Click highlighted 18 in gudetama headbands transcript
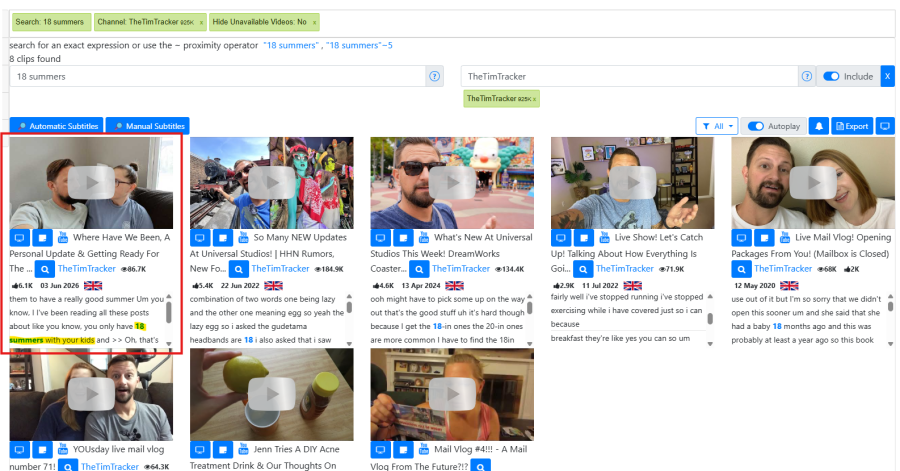Image resolution: width=900 pixels, height=471 pixels. coord(249,340)
